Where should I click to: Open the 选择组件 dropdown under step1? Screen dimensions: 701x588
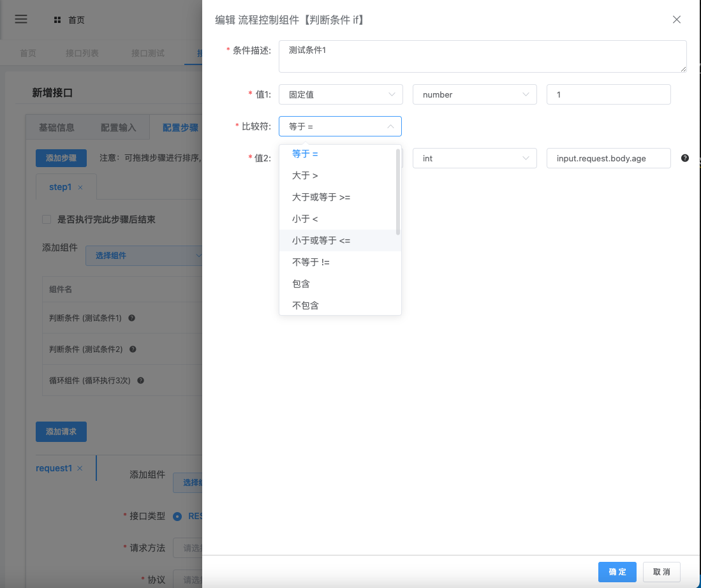coord(144,256)
